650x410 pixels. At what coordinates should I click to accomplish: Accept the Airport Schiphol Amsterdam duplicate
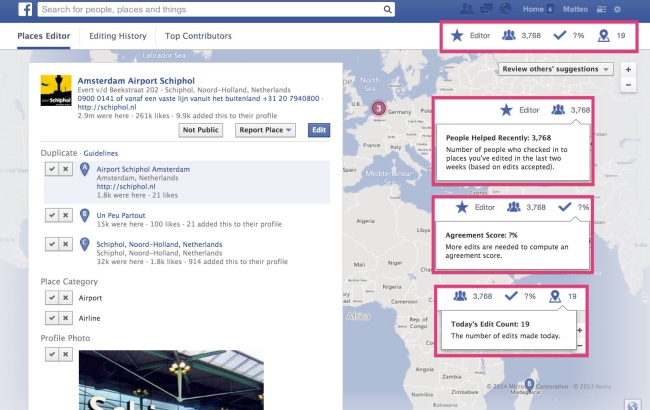(x=52, y=169)
